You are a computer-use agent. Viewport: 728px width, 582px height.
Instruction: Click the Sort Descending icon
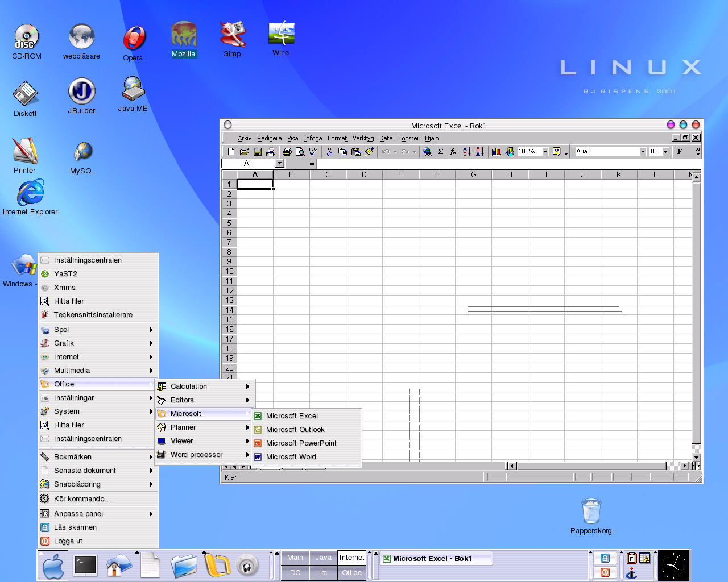[x=479, y=152]
